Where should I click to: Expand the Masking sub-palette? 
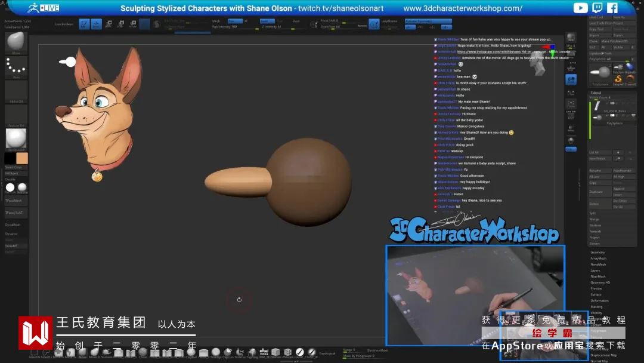pos(596,307)
